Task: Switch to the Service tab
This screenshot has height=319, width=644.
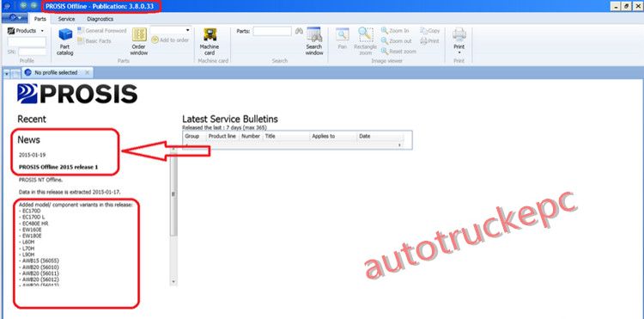Action: tap(66, 19)
